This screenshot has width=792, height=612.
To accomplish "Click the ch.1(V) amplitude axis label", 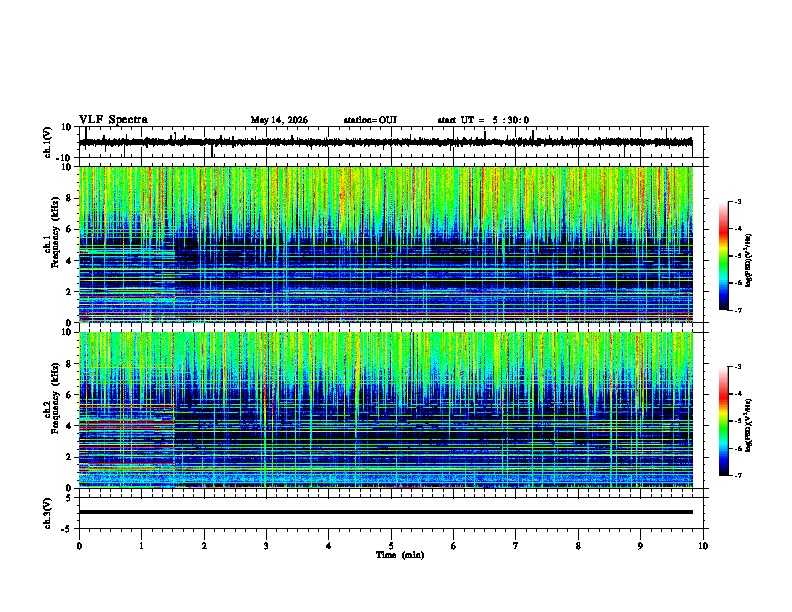I will (48, 142).
